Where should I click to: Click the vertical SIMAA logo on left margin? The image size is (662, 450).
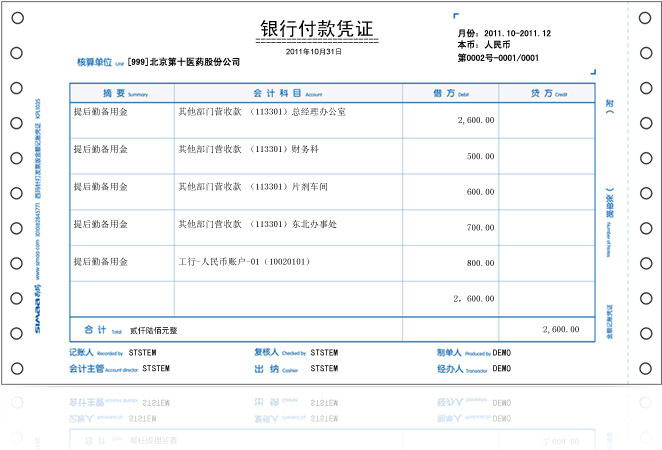click(x=38, y=309)
